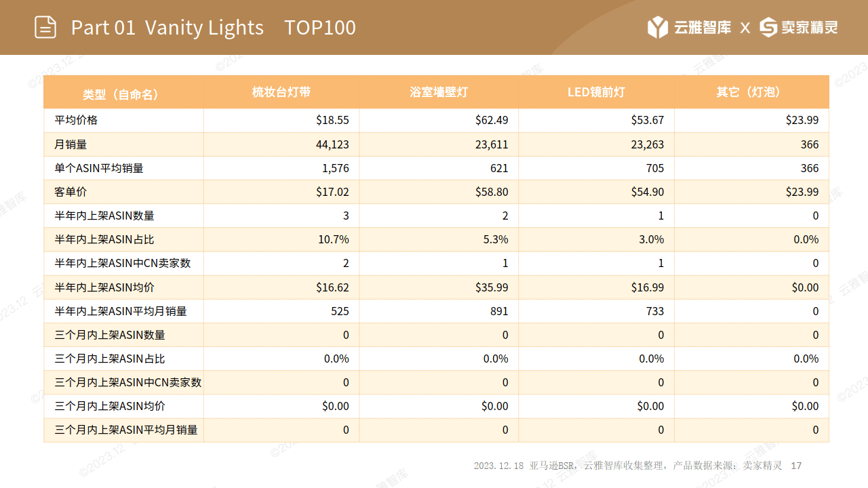Select the 客单价 row label
868x488 pixels.
pos(71,192)
